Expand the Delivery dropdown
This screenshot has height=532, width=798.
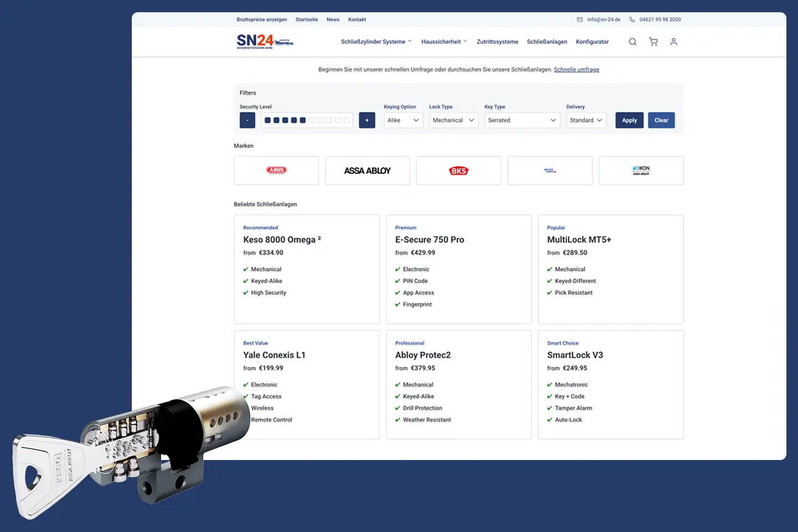coord(585,120)
